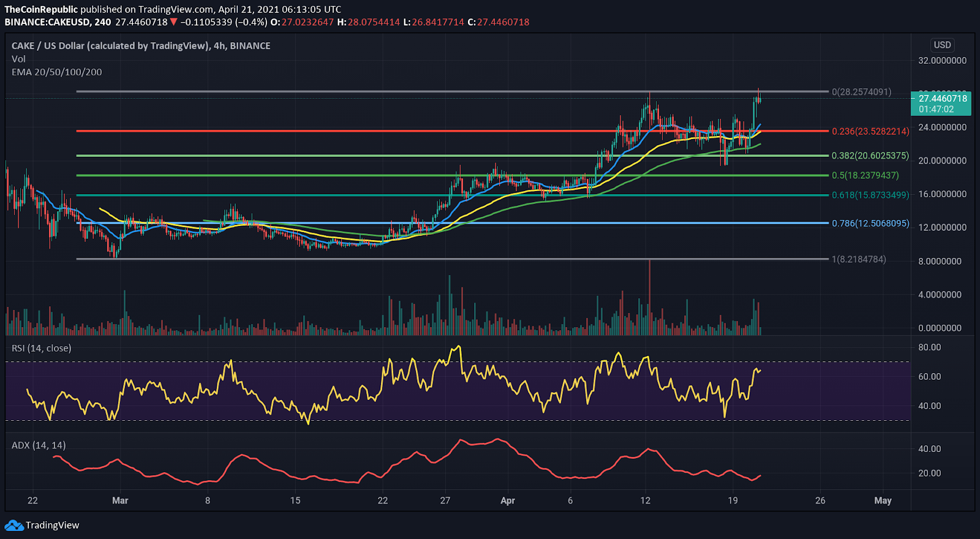Click the Mar date on time axis
Screen dimensions: 980x539
(x=120, y=500)
